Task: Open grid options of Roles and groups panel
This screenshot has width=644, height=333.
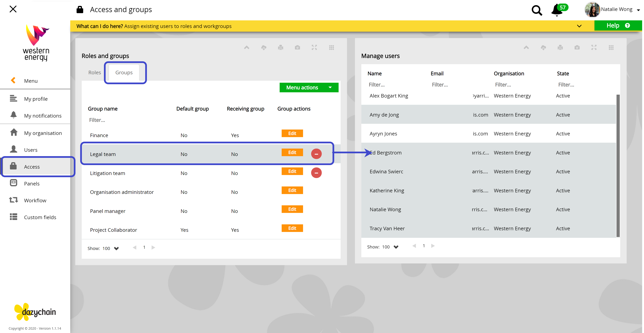Action: pos(332,47)
